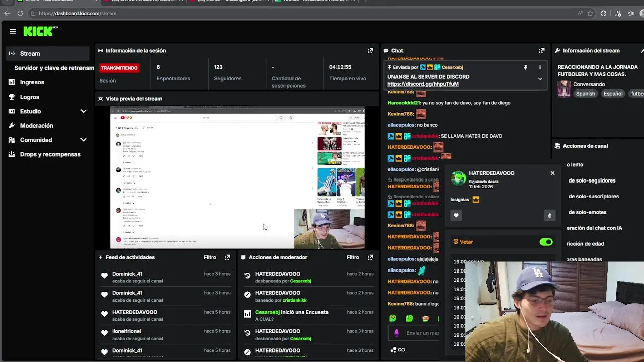Image resolution: width=644 pixels, height=362 pixels.
Task: Click the mute button in user card
Action: [x=549, y=215]
